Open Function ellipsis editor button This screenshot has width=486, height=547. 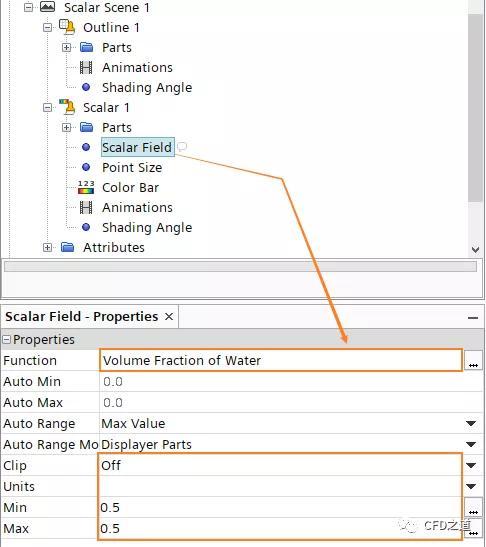coord(473,361)
